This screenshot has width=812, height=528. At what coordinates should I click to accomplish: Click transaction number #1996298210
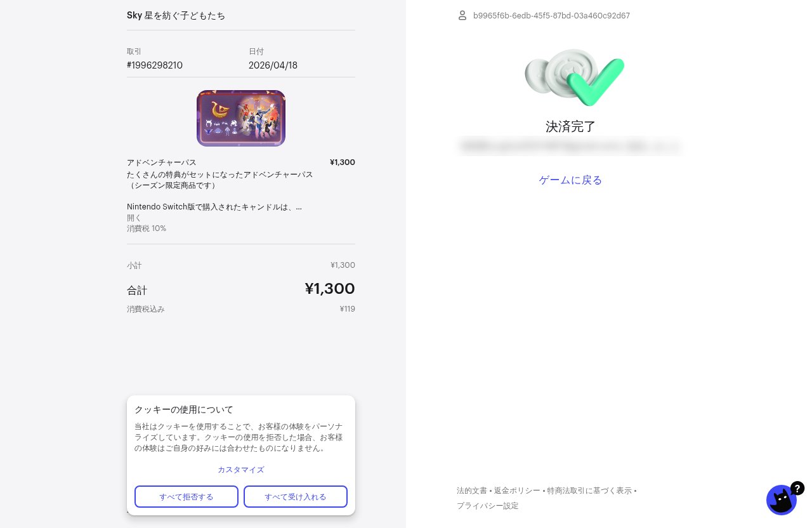coord(155,65)
